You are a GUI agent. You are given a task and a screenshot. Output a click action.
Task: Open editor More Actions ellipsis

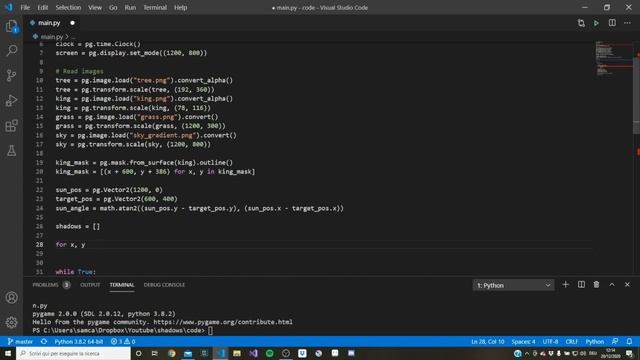tap(627, 23)
